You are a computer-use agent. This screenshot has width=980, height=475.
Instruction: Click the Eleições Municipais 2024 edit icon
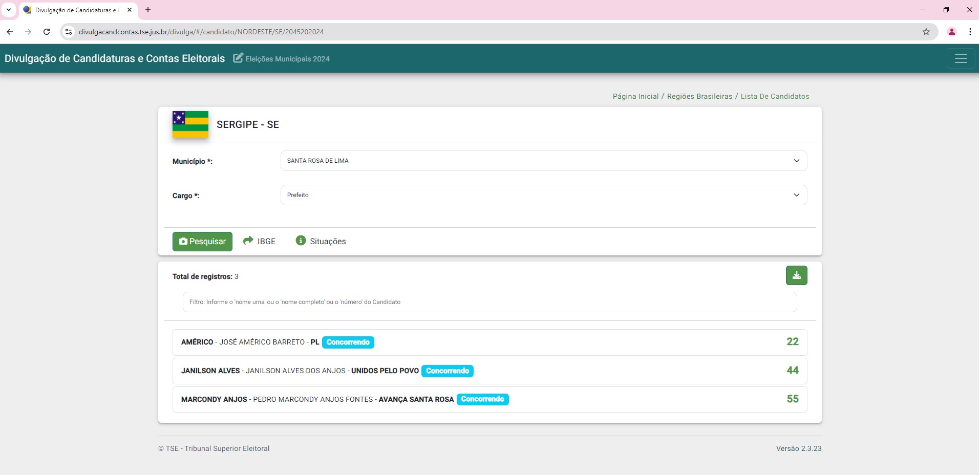click(x=238, y=58)
